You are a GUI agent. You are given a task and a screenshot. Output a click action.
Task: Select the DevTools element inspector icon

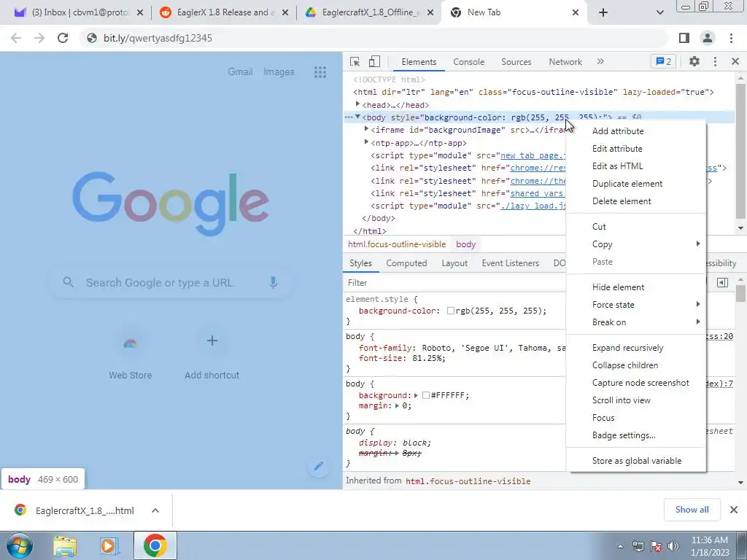tap(355, 61)
